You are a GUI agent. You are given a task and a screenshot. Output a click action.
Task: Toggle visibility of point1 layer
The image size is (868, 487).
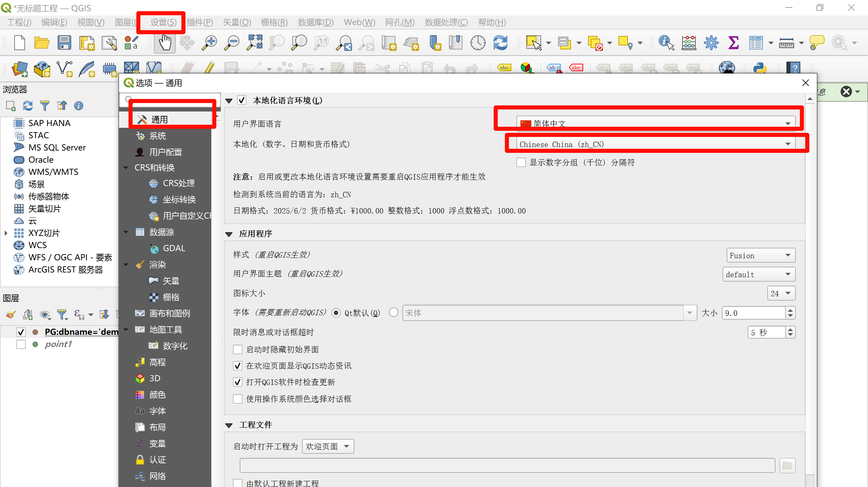(21, 344)
